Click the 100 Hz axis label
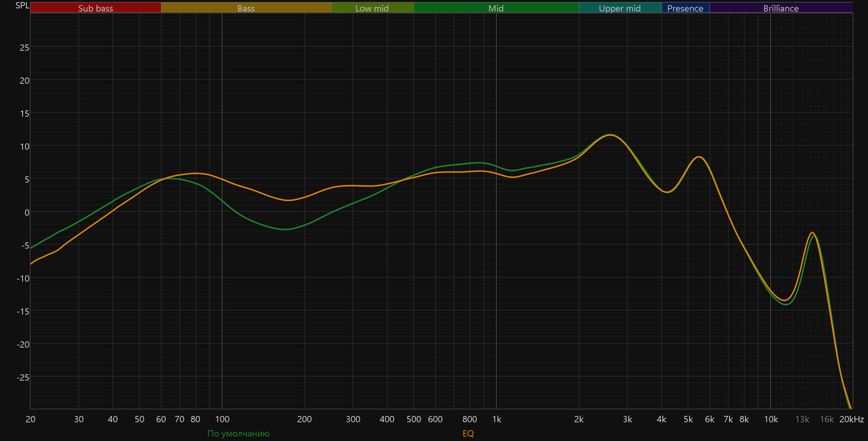This screenshot has height=441, width=868. [x=222, y=420]
